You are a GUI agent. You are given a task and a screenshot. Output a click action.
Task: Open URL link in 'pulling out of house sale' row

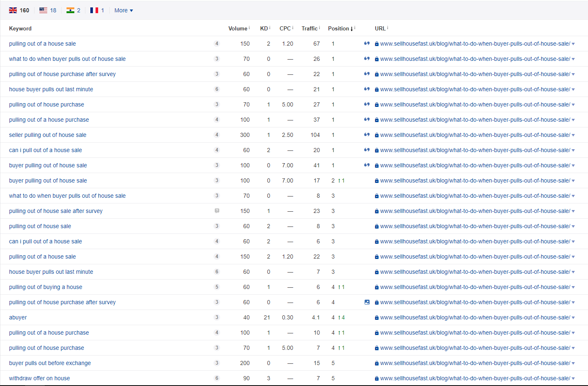point(475,226)
